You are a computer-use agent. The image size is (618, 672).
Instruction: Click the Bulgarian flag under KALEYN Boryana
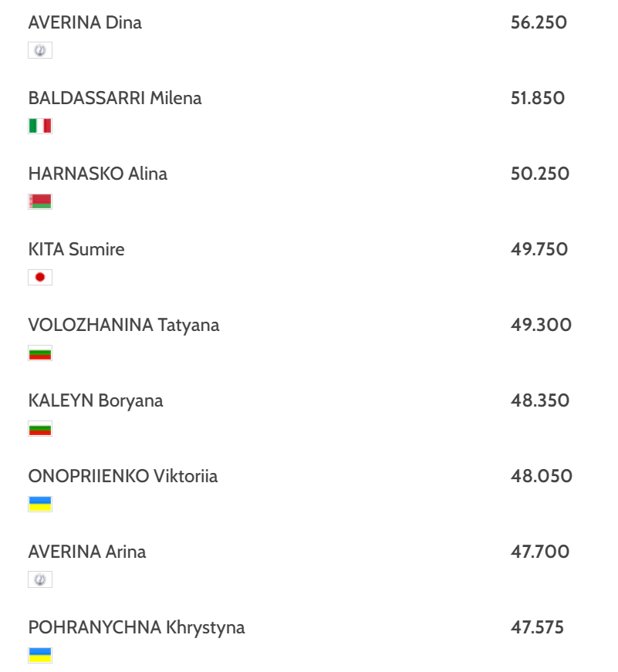(x=40, y=429)
